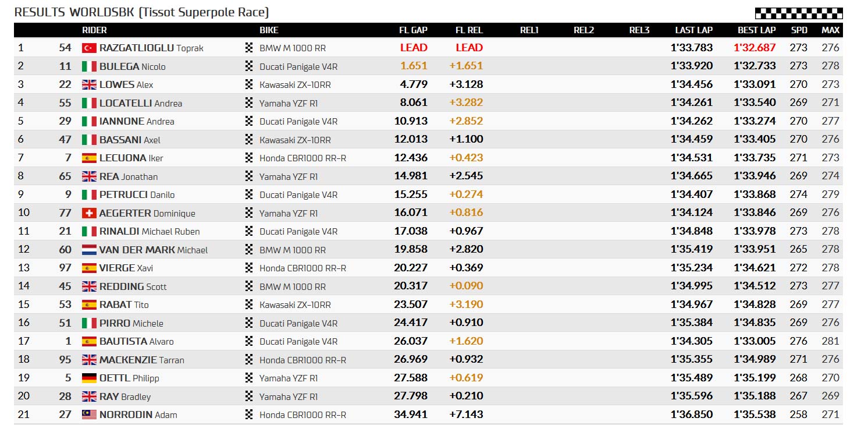This screenshot has height=425, width=868.
Task: Click Honda CBR1000 RR-R in LECUONA's row
Action: [303, 158]
